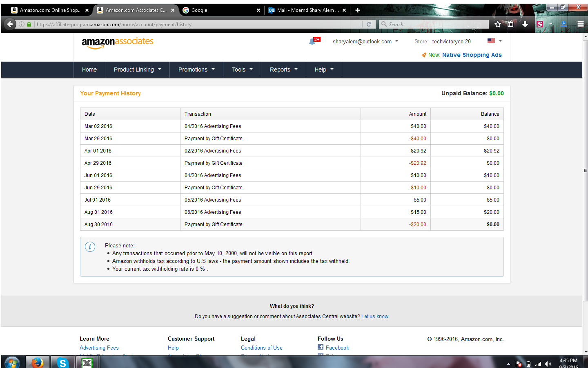Expand the Help menu in the navigation bar
Image resolution: width=588 pixels, height=368 pixels.
[324, 70]
